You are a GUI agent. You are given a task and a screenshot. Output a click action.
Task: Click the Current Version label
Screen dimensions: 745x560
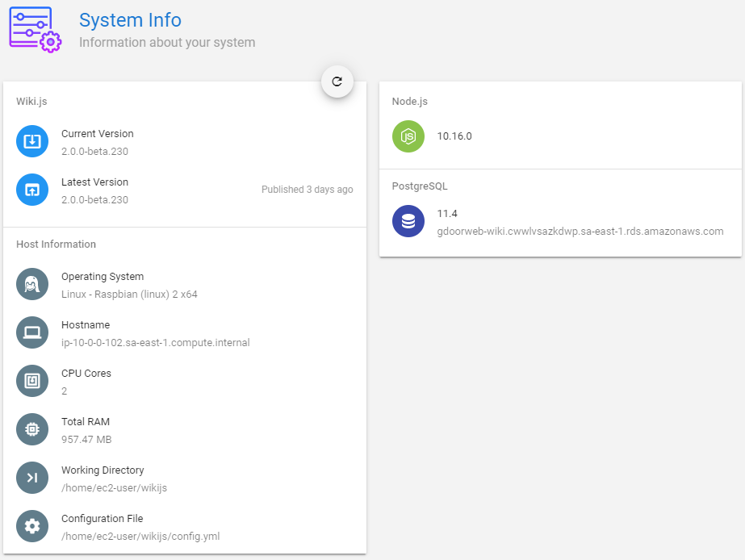point(98,133)
